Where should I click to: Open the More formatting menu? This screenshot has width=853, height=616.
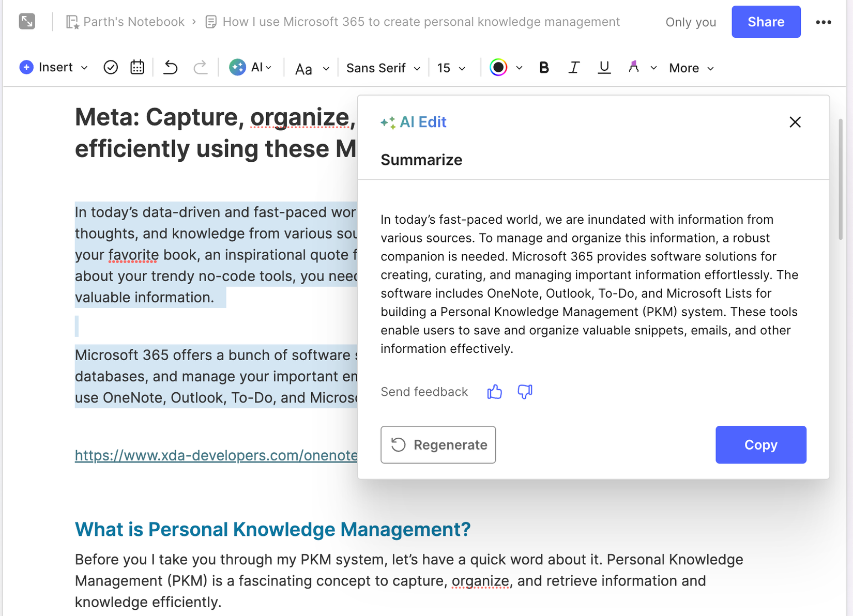click(691, 68)
